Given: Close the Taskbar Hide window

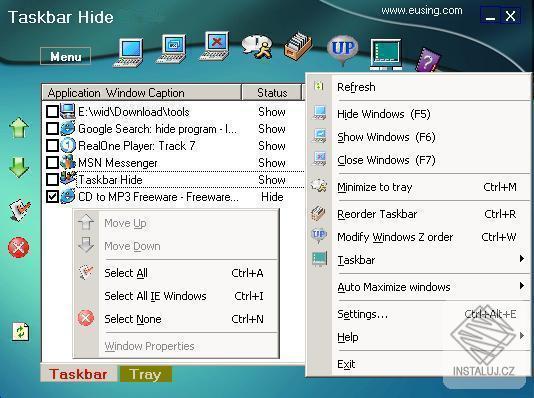Looking at the screenshot, I should [510, 16].
